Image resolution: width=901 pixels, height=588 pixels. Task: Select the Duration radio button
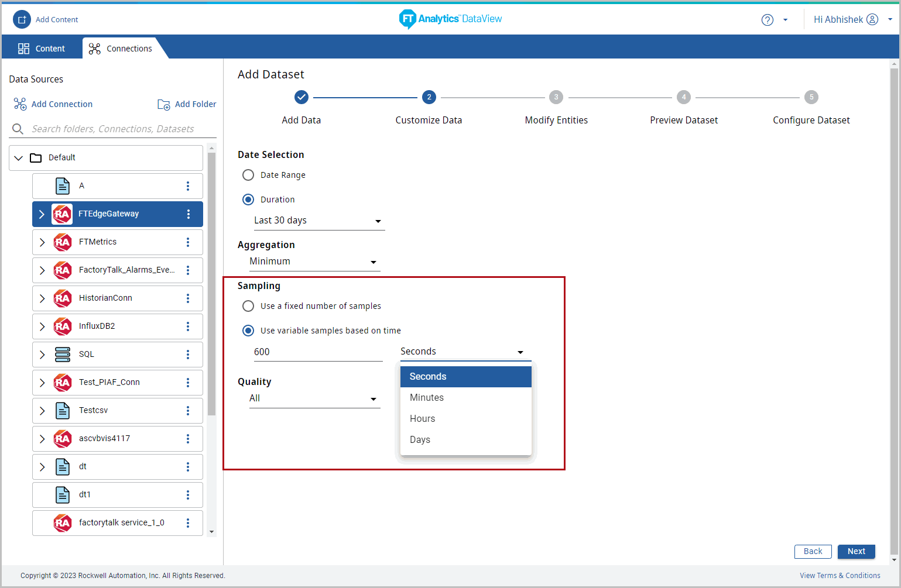tap(248, 200)
